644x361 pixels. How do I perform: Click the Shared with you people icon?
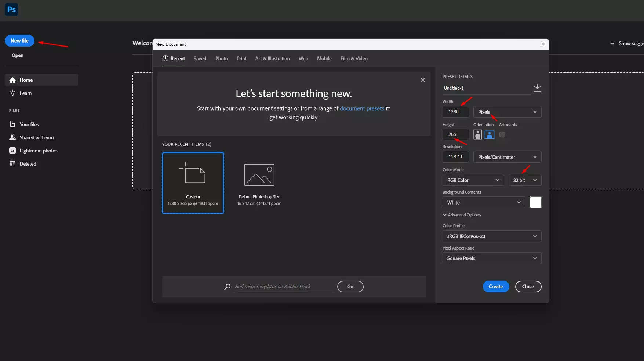(x=12, y=137)
